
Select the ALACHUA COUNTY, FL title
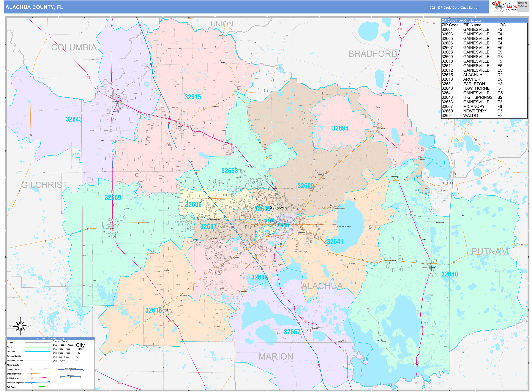pos(34,7)
